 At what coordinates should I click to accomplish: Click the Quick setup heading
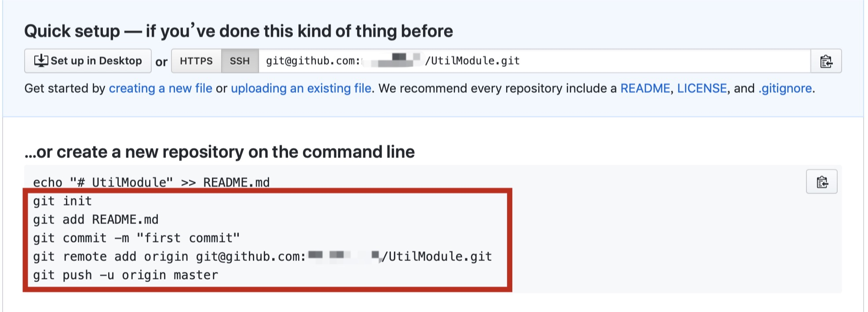click(x=238, y=31)
